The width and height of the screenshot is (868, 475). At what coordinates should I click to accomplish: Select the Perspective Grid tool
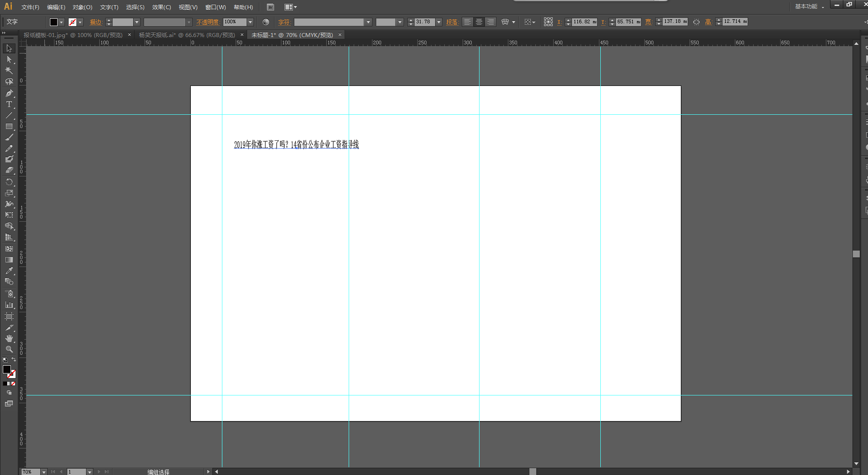point(9,237)
